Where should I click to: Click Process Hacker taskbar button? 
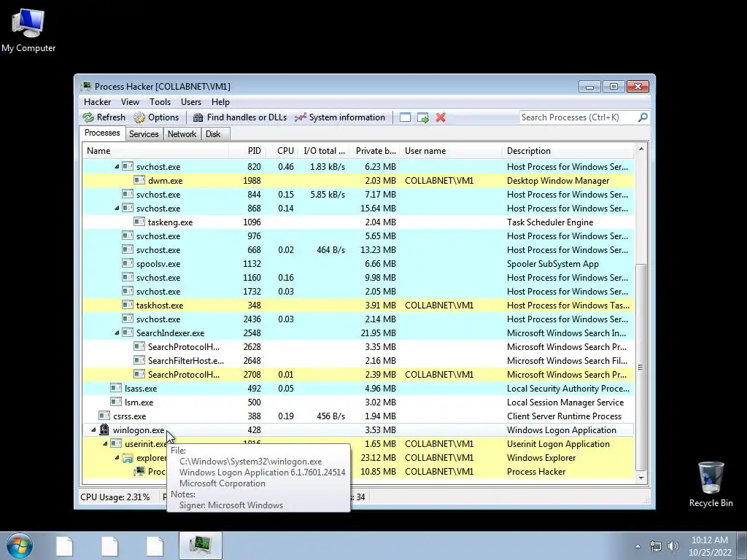click(201, 545)
